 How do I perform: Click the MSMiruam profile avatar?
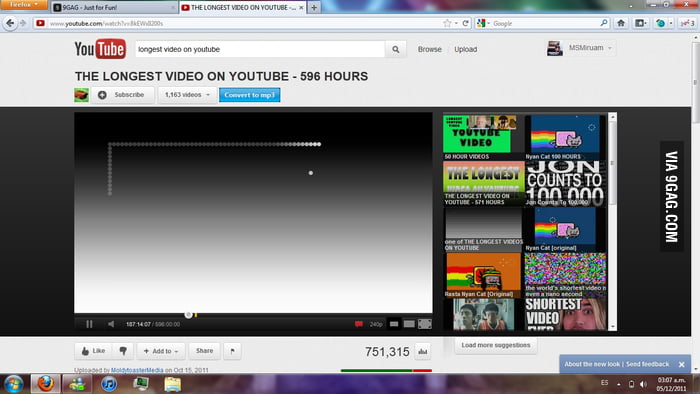(x=554, y=48)
